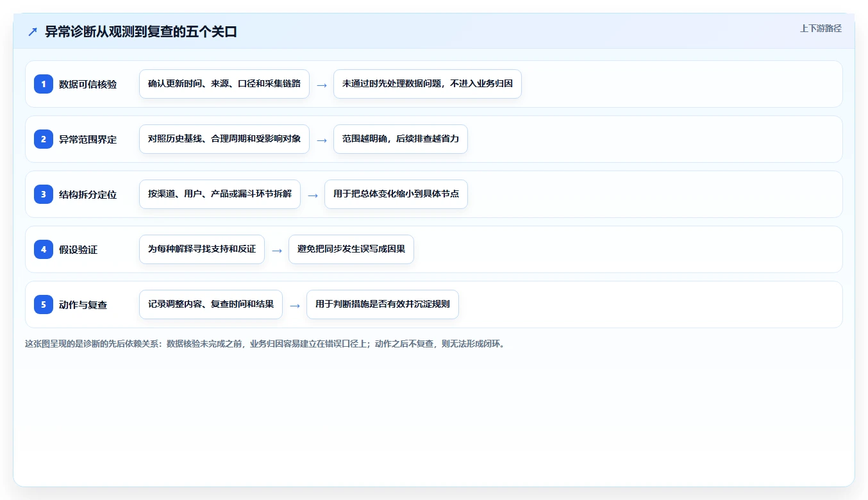The height and width of the screenshot is (500, 868).
Task: Click the 上下游路径 label
Action: [821, 28]
